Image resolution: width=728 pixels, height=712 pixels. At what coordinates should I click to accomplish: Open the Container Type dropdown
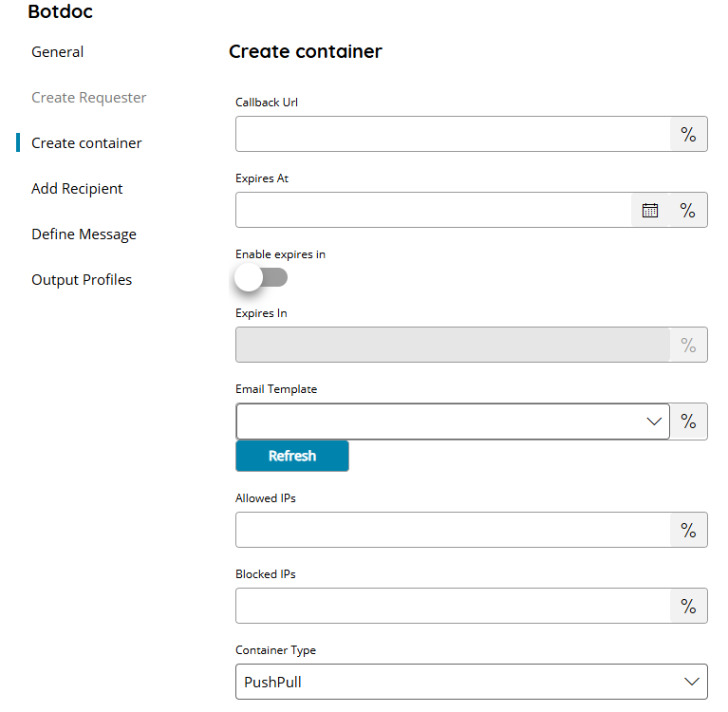[x=471, y=682]
